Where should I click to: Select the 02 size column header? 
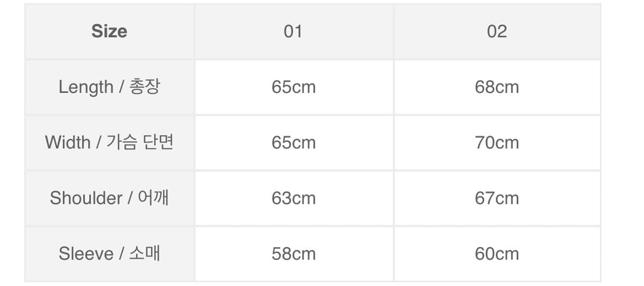point(497,31)
